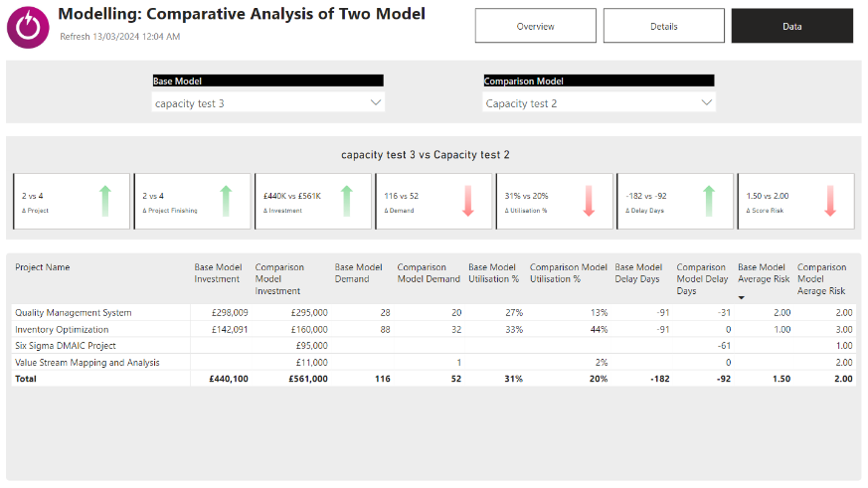868x488 pixels.
Task: Switch to the Details page
Action: point(664,26)
